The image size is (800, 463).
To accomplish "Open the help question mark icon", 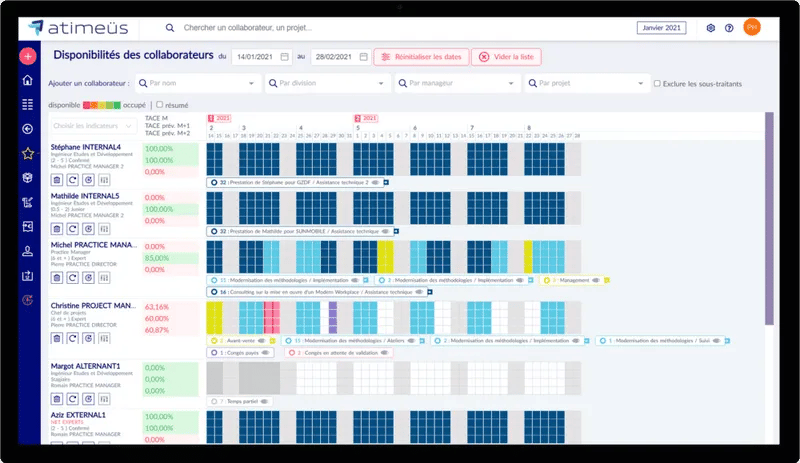I will (x=729, y=28).
